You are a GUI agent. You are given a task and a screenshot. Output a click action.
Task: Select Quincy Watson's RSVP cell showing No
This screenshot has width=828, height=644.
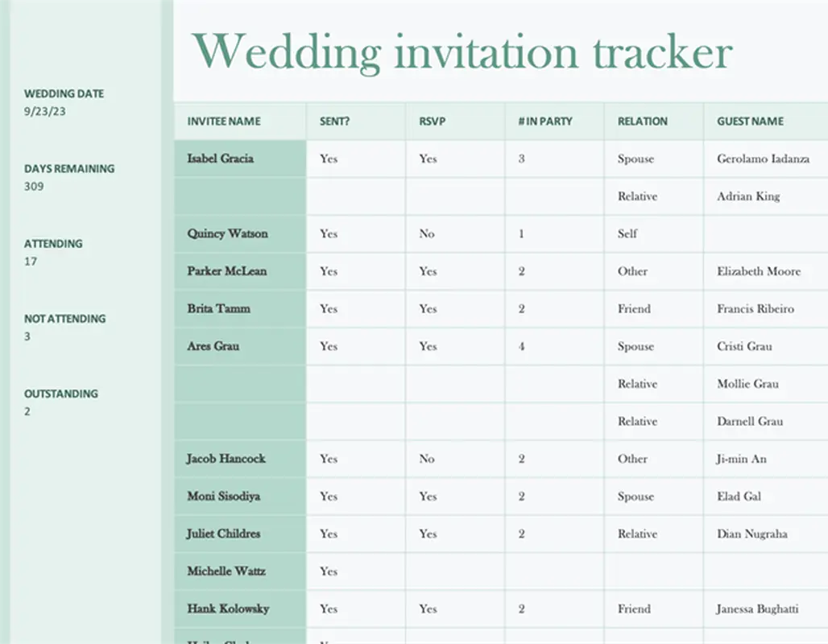(x=427, y=233)
